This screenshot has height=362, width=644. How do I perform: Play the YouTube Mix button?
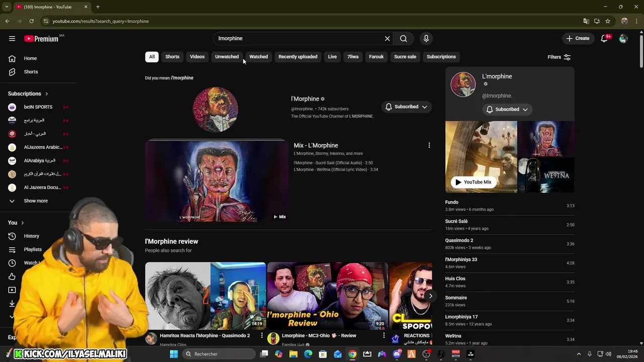[x=473, y=182]
